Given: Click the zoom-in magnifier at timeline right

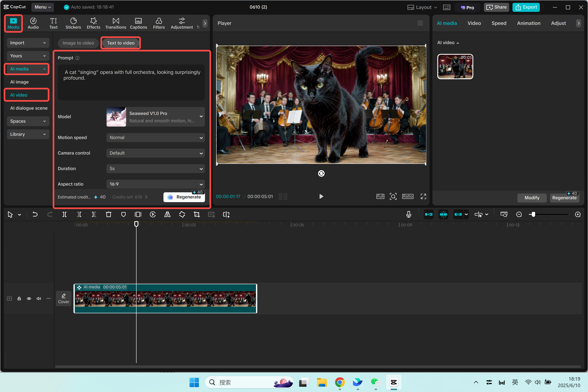Looking at the screenshot, I should point(578,214).
